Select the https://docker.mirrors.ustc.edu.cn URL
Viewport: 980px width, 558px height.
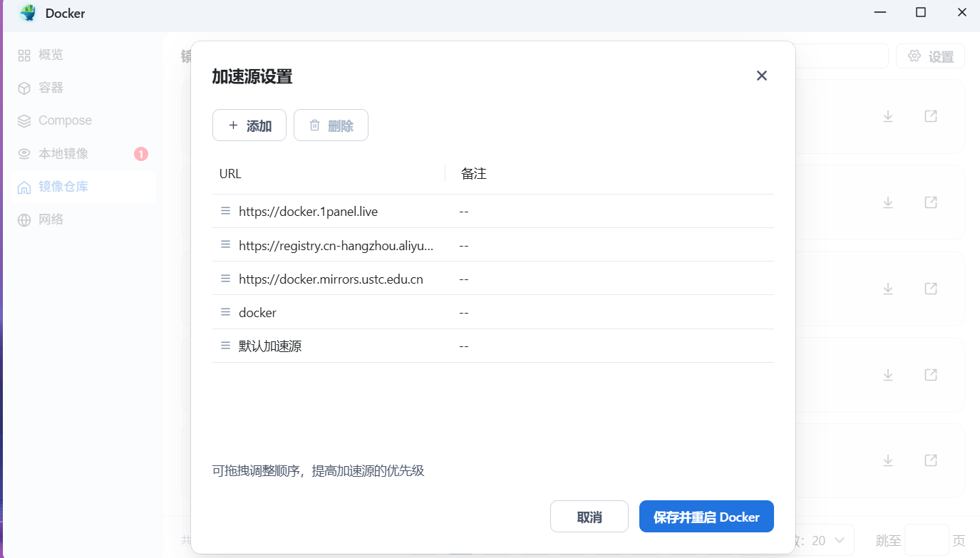(331, 279)
